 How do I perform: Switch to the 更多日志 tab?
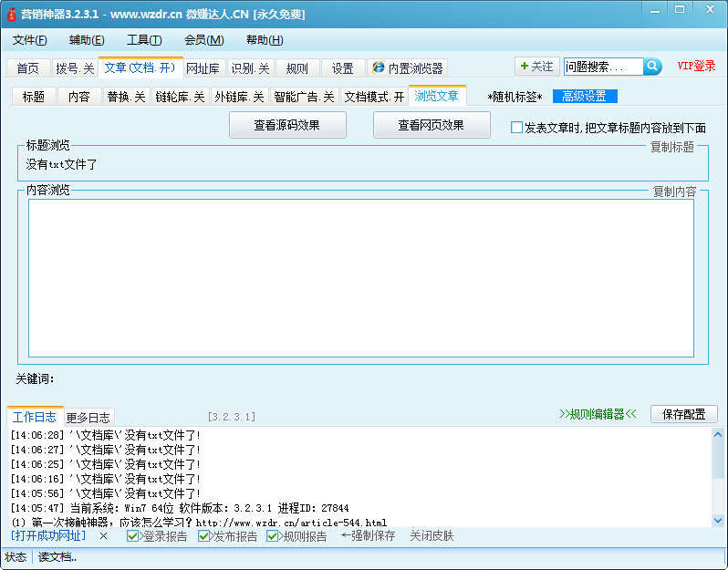[88, 418]
